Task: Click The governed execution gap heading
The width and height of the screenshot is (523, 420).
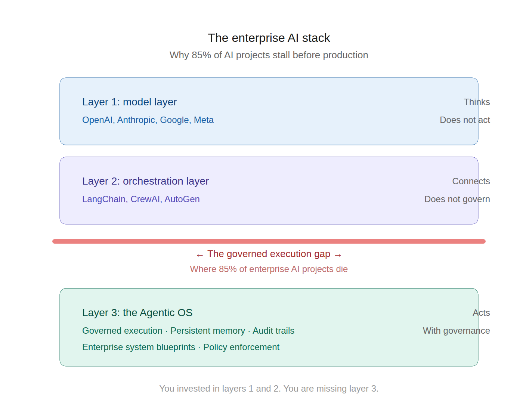Action: [269, 254]
